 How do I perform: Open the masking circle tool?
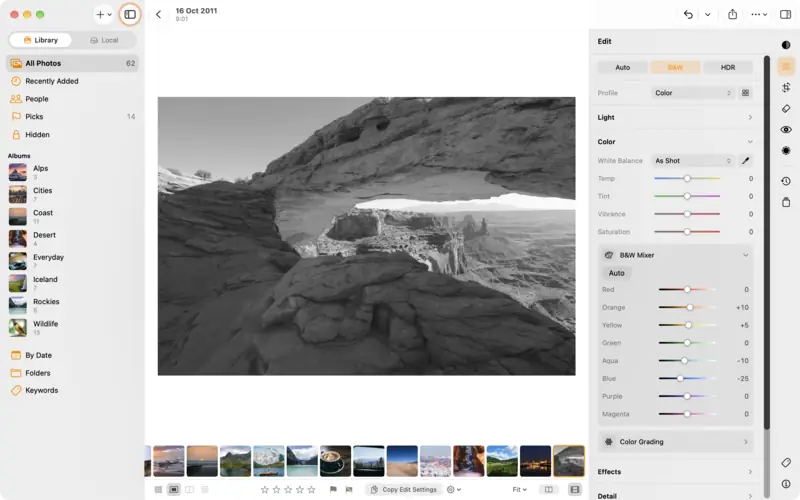(786, 151)
